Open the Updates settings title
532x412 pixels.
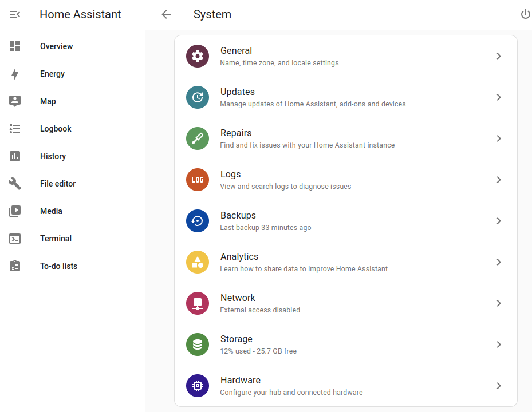tap(238, 92)
